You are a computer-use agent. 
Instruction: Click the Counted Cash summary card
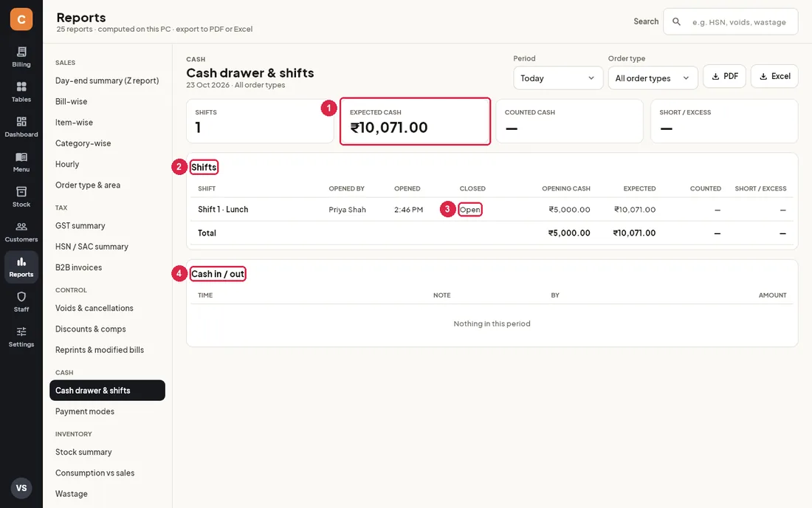point(570,121)
